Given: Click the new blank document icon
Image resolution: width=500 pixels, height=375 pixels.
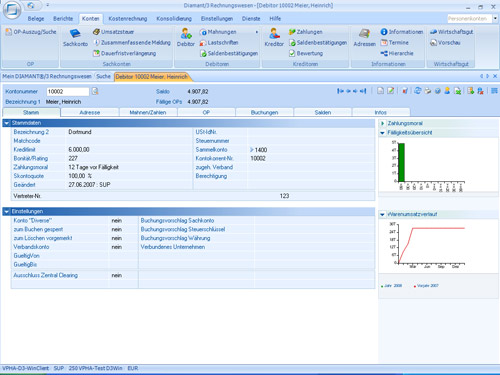Looking at the screenshot, I should pyautogui.click(x=380, y=91).
